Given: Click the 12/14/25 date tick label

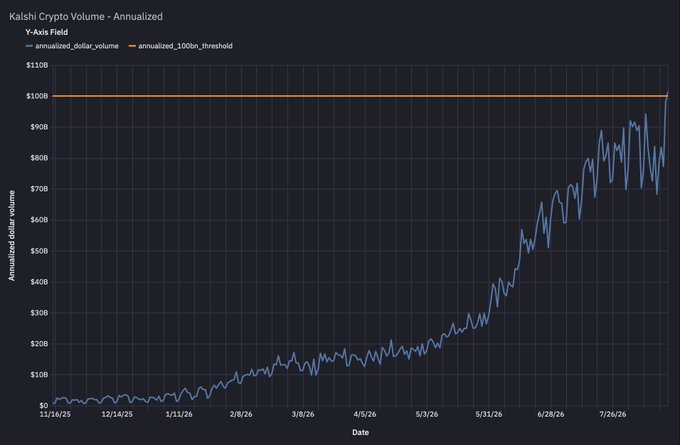Looking at the screenshot, I should click(x=117, y=414).
